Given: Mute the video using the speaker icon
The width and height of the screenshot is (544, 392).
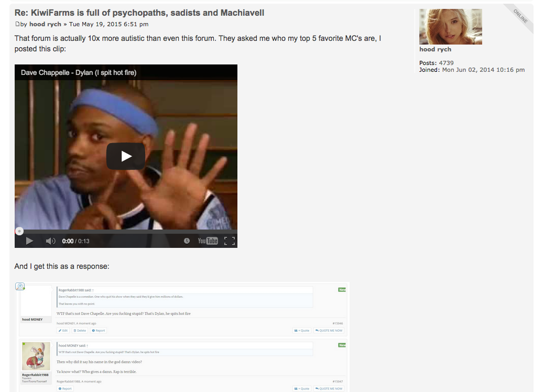Looking at the screenshot, I should coord(50,241).
